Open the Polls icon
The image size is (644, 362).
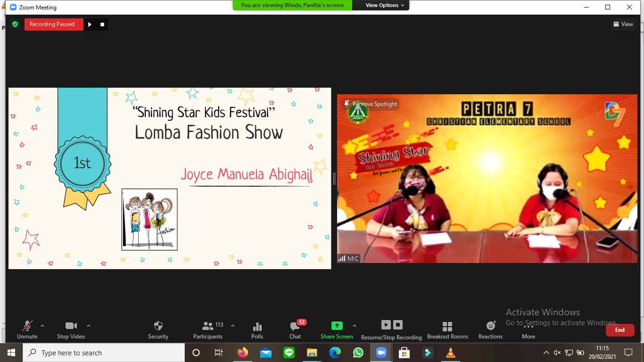click(x=257, y=326)
